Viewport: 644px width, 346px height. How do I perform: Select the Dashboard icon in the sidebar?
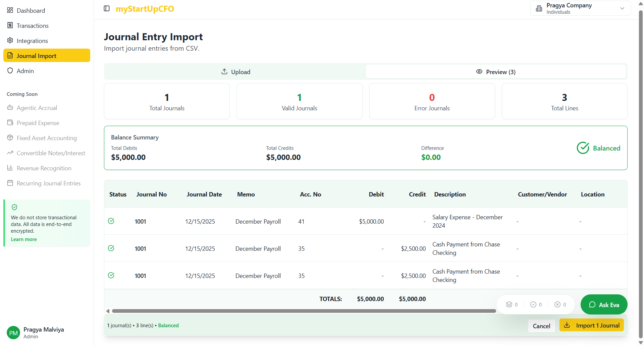(x=10, y=10)
